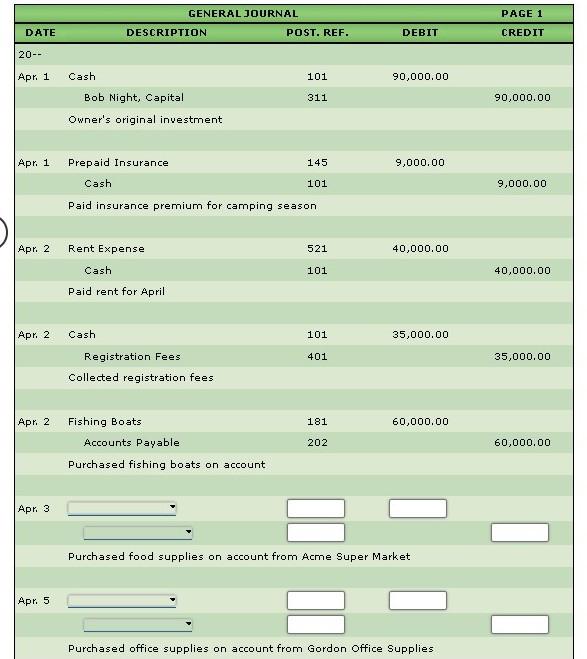Click Apr. 3 debit amount field
Screen dimensions: 587x659
pyautogui.click(x=418, y=509)
